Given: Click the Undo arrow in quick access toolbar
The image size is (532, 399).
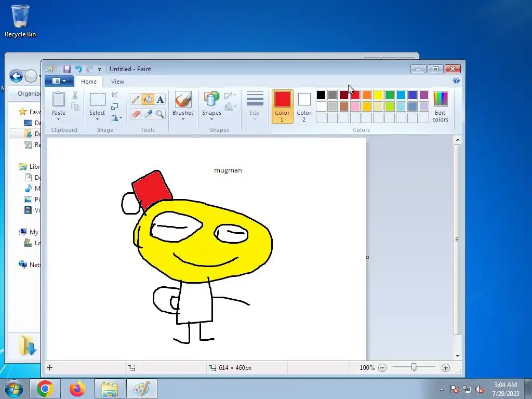Looking at the screenshot, I should click(x=78, y=69).
